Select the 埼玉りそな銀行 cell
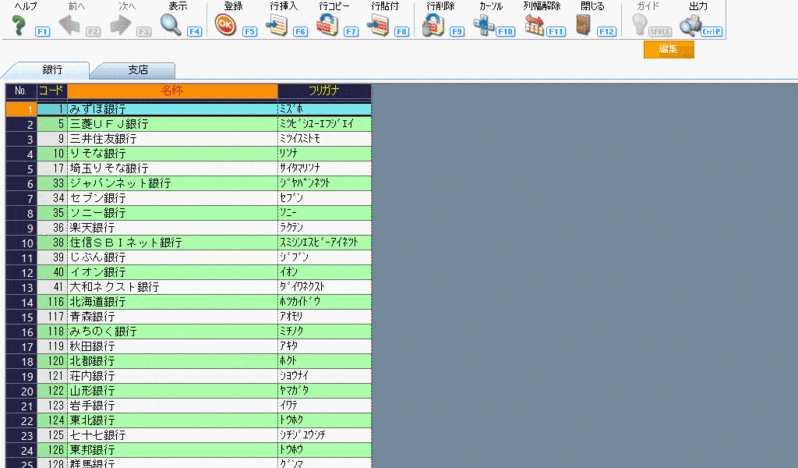The height and width of the screenshot is (468, 798). (x=173, y=168)
